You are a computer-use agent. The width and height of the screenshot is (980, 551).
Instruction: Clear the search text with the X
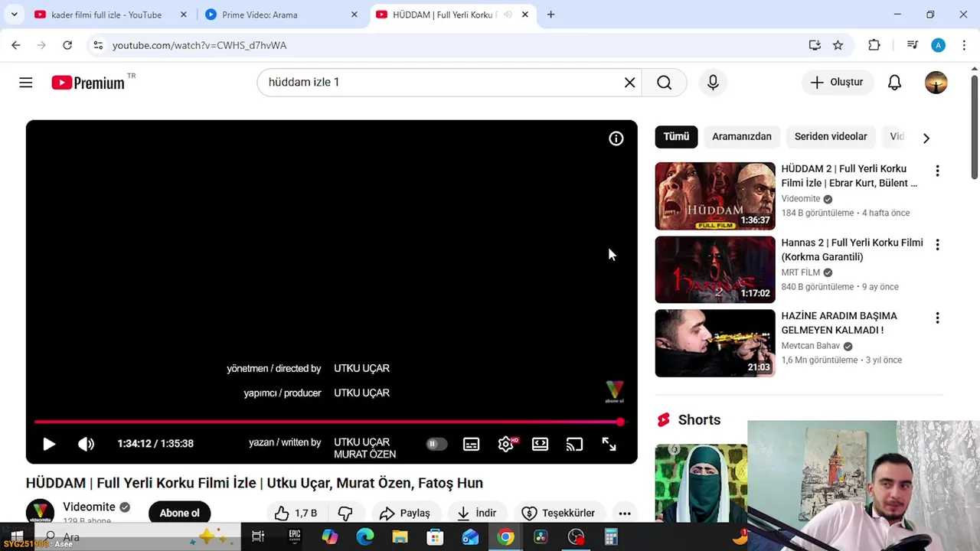point(629,83)
